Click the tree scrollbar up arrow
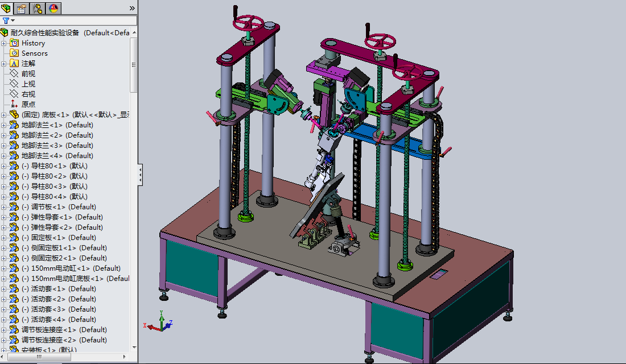The height and width of the screenshot is (364, 626). pos(134,32)
